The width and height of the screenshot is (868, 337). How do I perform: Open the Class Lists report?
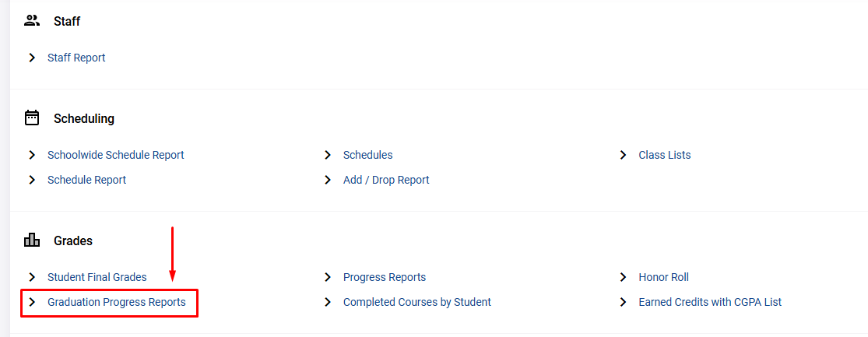coord(664,155)
